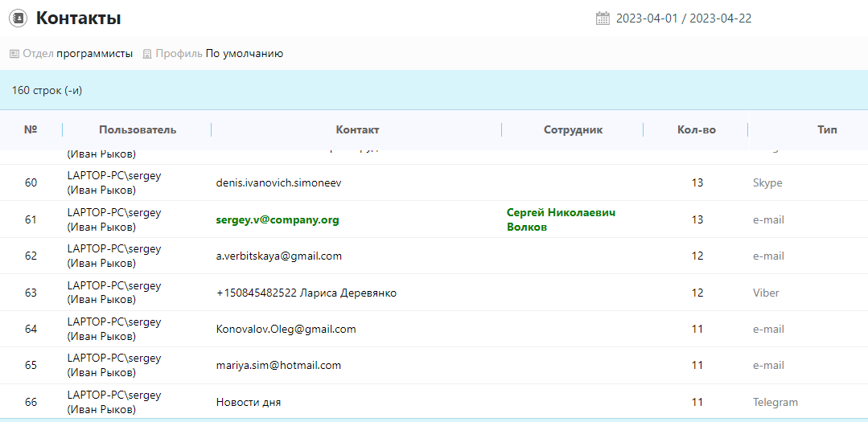868x422 pixels.
Task: Select the denis.ivanovich.simoneev Skype row
Action: (278, 183)
